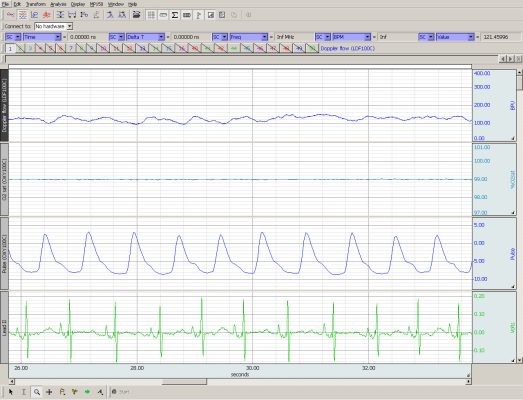Screen dimensions: 523x400
Task: Click the greyed Start acquisition button
Action: coord(121,392)
